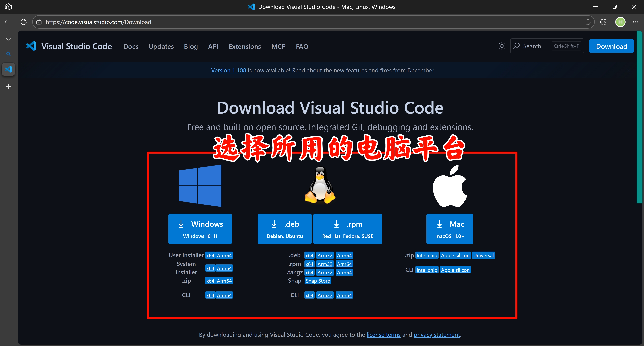Select the pinned VS Code icon in the sidebar
644x346 pixels.
click(x=8, y=69)
